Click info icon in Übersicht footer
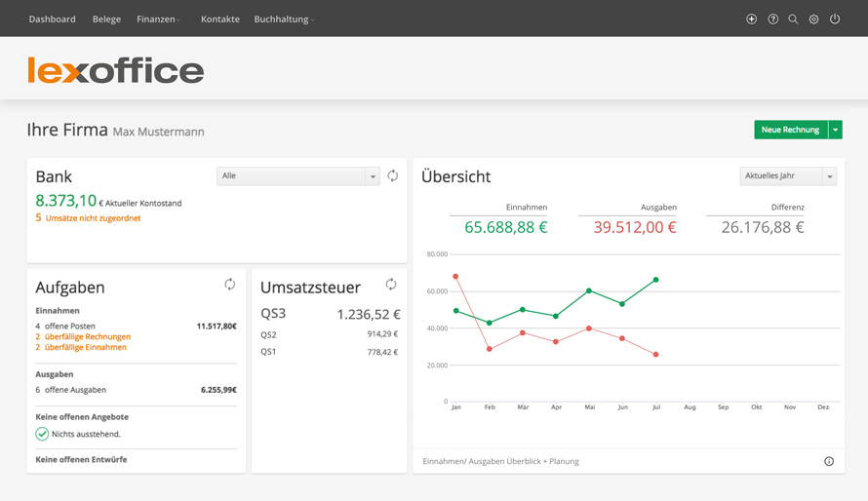The image size is (868, 501). pyautogui.click(x=829, y=461)
